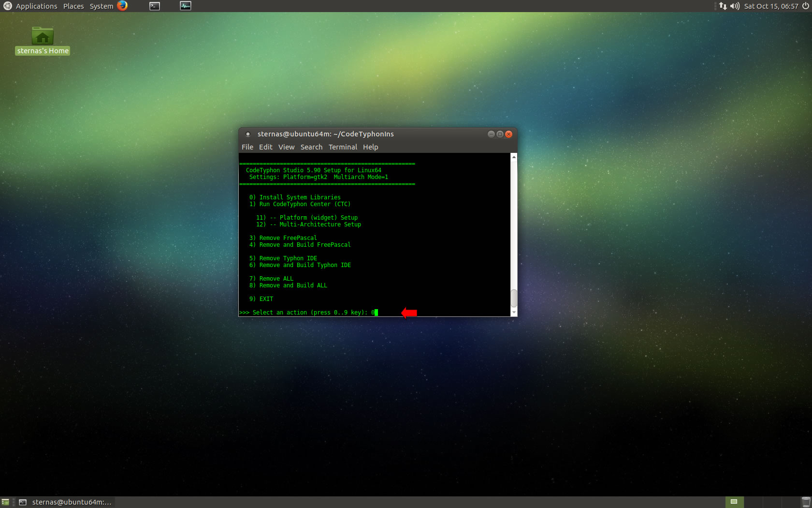Click the terminal scrollbar thumb
This screenshot has width=812, height=508.
[514, 298]
